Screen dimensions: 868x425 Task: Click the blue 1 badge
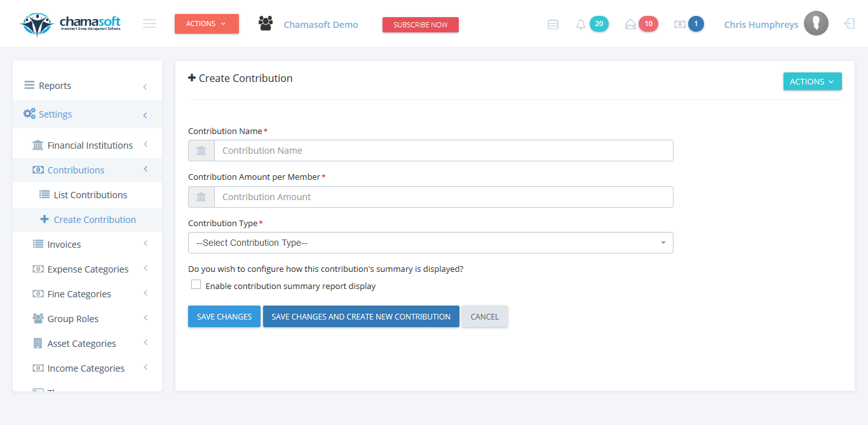[x=696, y=24]
